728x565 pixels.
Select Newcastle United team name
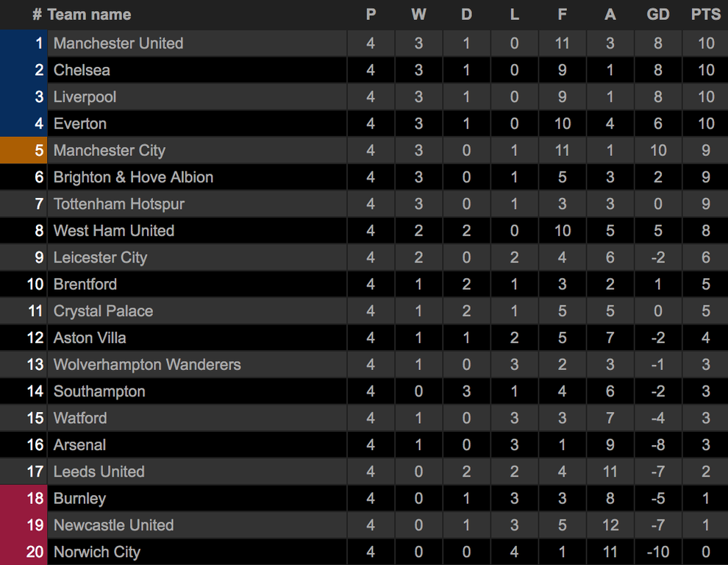point(114,525)
